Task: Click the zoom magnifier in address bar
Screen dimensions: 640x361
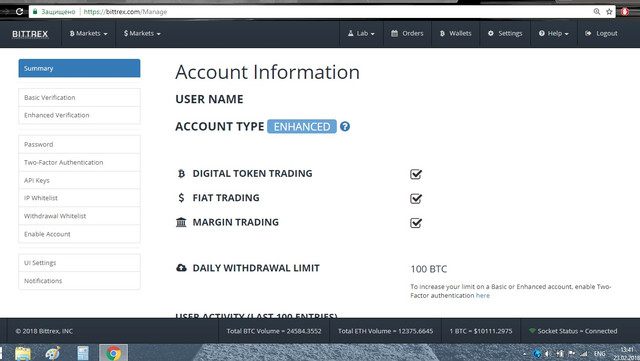Action: [x=597, y=11]
